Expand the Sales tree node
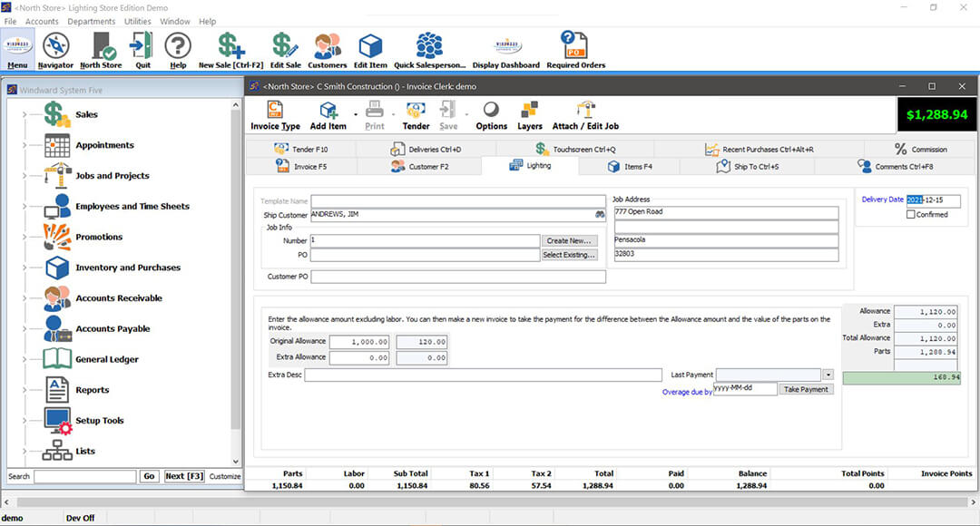980x526 pixels. (24, 115)
